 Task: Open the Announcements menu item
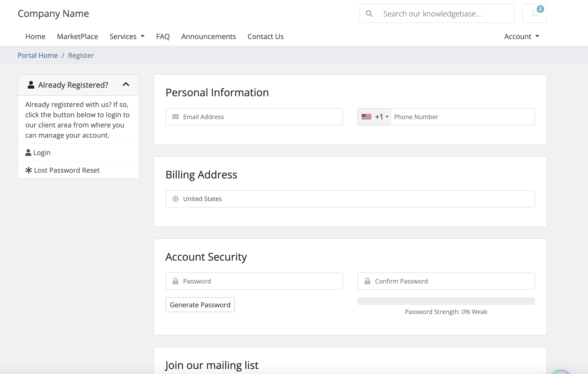pyautogui.click(x=208, y=37)
